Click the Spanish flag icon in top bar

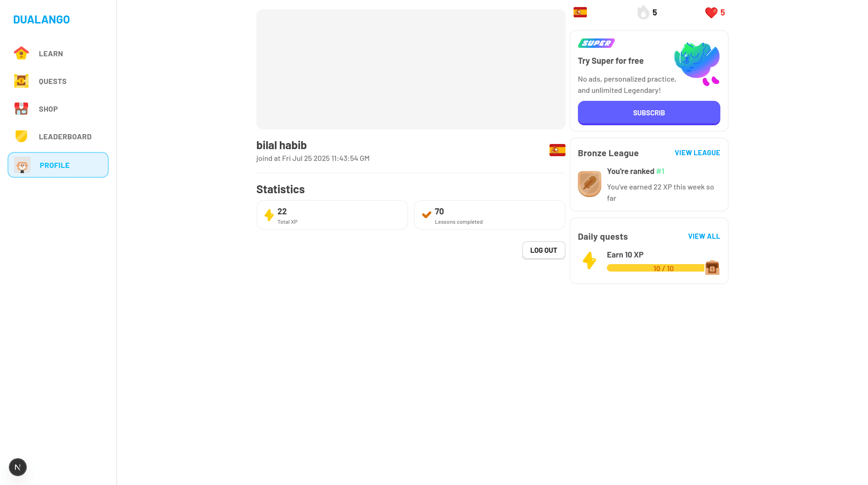(x=580, y=13)
